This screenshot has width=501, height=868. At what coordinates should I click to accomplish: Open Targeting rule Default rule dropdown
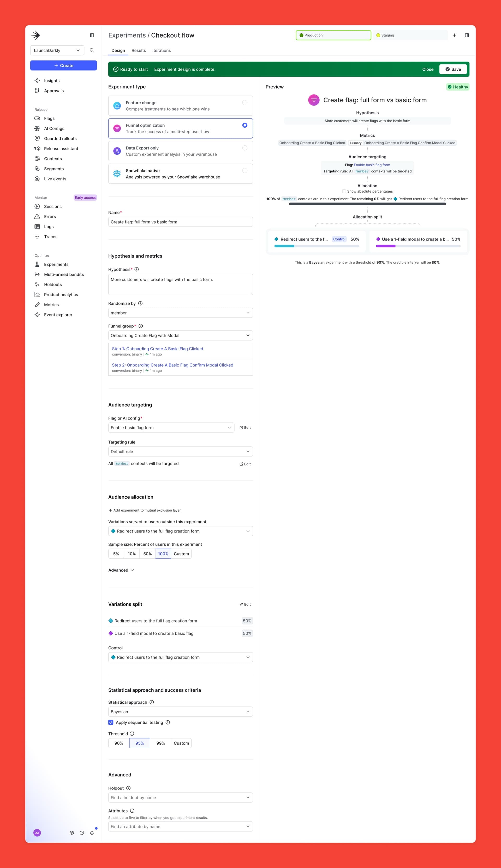(x=181, y=451)
